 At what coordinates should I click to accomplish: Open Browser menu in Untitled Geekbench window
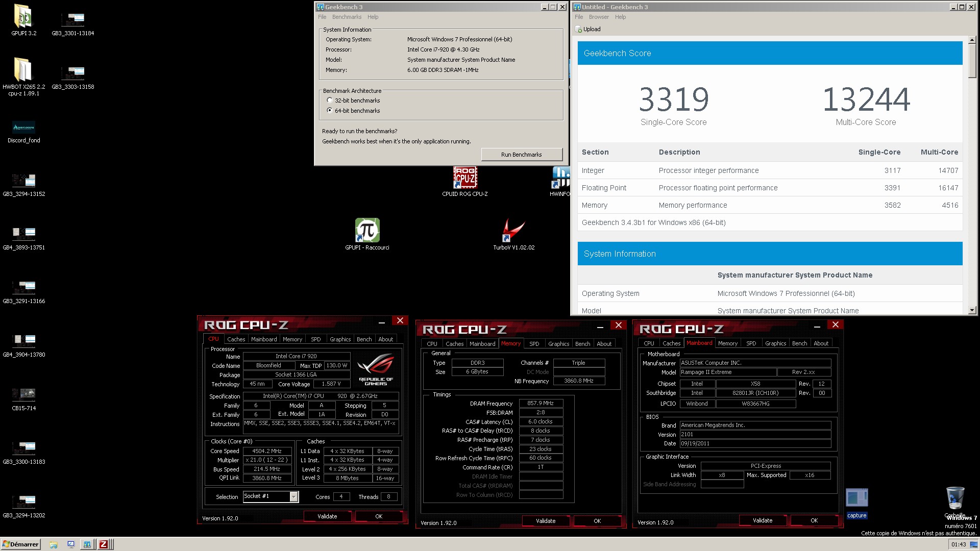[x=599, y=17]
